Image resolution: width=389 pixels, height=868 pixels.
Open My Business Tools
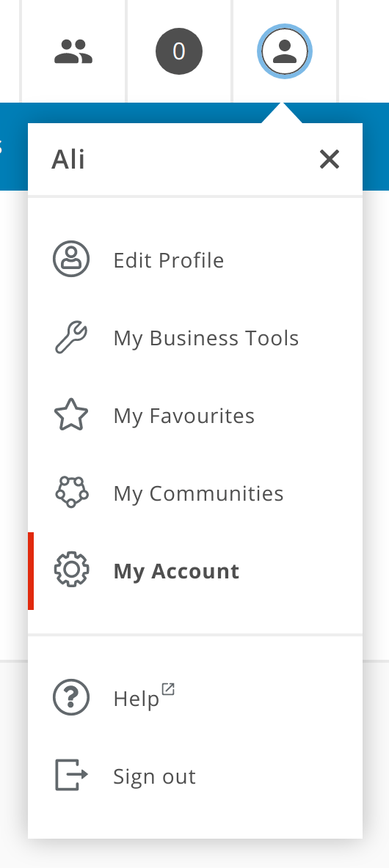tap(195, 338)
